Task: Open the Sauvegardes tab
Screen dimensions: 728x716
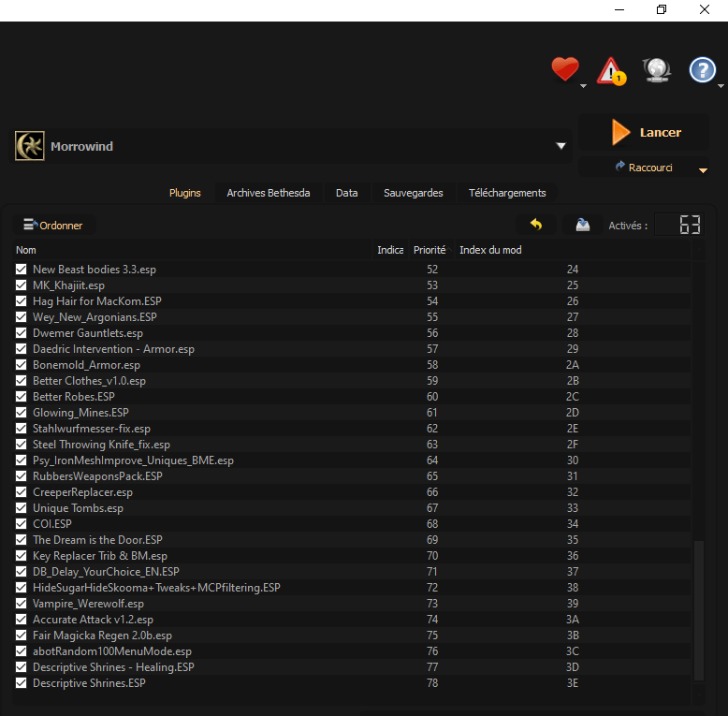Action: (x=413, y=193)
